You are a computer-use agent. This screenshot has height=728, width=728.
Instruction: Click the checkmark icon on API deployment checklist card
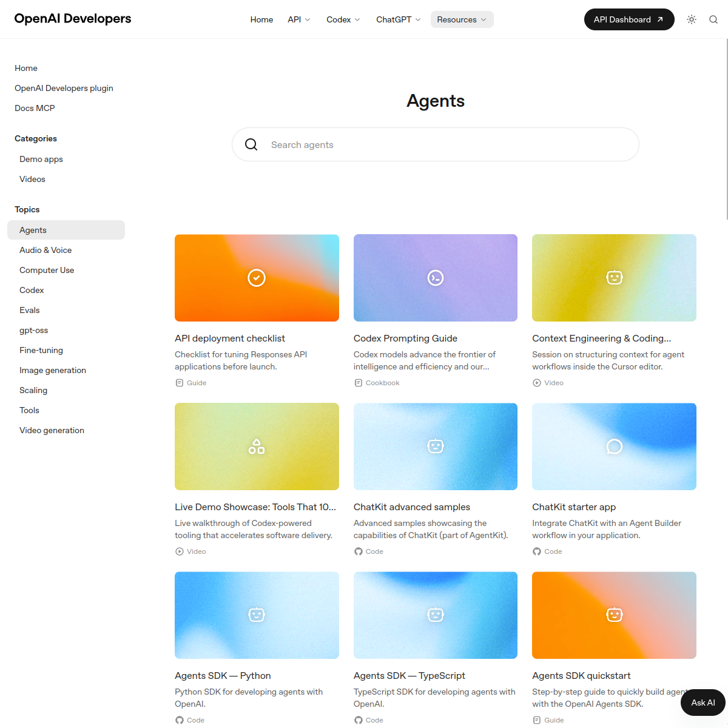coord(257,278)
